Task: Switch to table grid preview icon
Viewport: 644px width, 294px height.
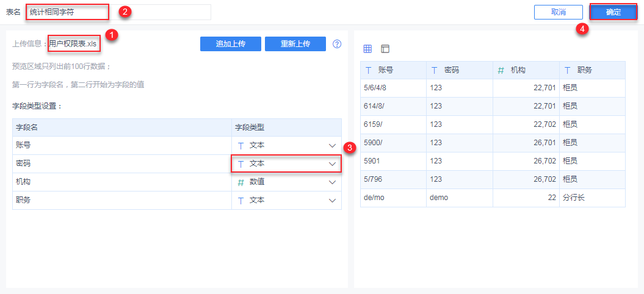Action: point(367,49)
